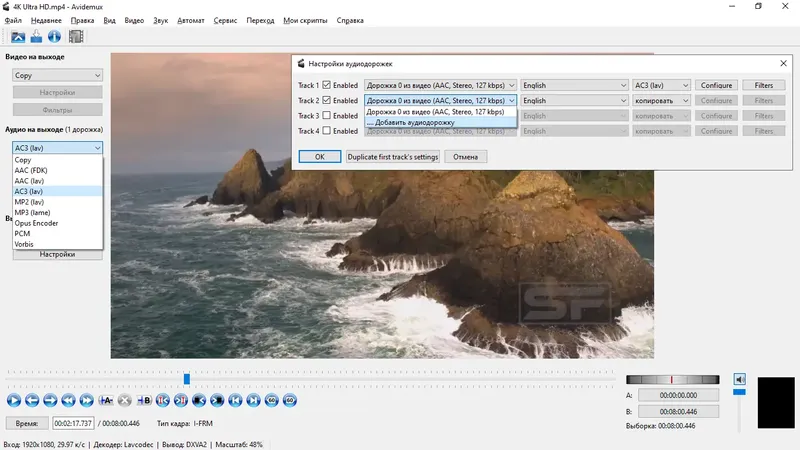Open Track 1 English language dropdown
800x450 pixels.
pos(573,86)
